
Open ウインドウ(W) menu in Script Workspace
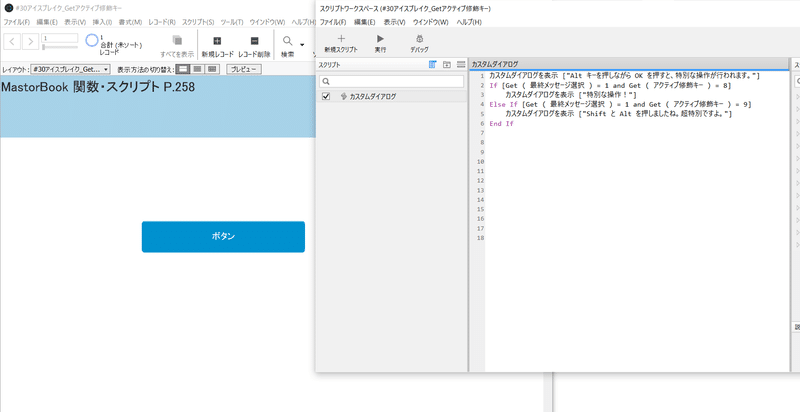[431, 22]
